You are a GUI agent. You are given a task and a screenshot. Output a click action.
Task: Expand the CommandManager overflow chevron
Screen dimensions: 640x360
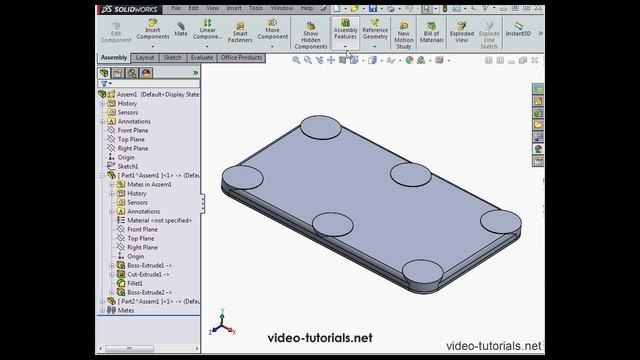pos(540,33)
